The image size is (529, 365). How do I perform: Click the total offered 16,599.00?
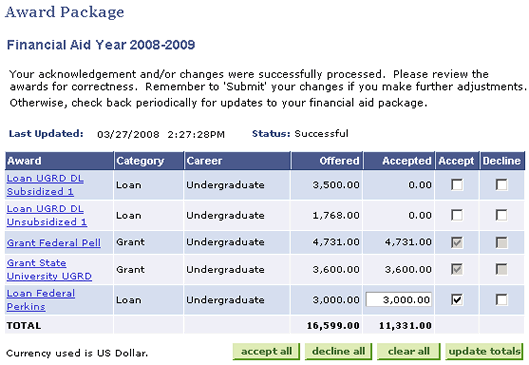pyautogui.click(x=333, y=326)
